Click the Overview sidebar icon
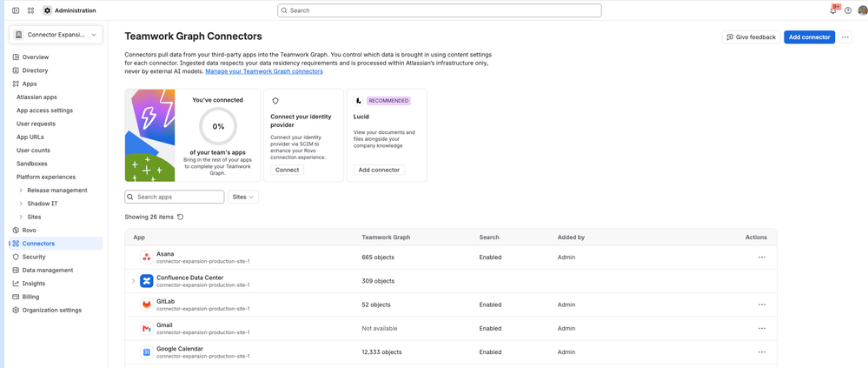The height and width of the screenshot is (368, 868). (x=16, y=57)
